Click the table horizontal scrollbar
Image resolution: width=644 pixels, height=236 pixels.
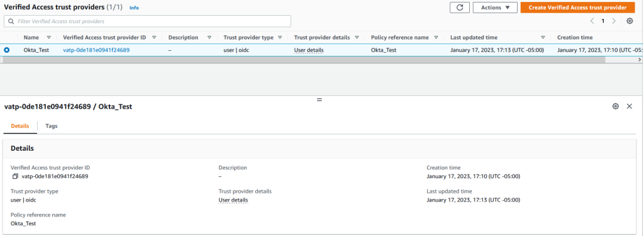[303, 60]
